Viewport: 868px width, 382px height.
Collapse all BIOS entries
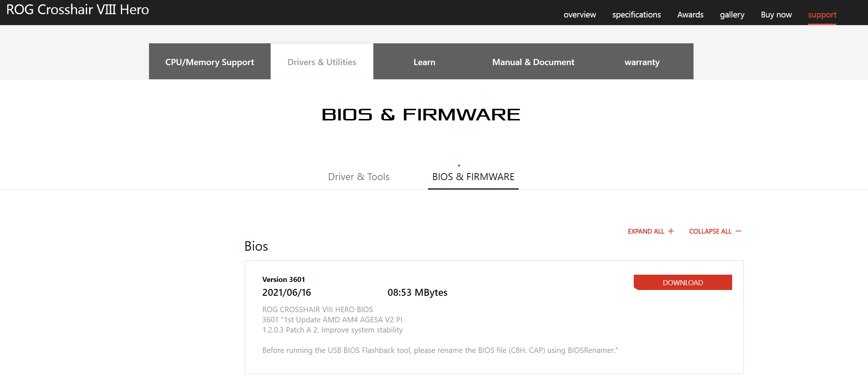(x=715, y=231)
